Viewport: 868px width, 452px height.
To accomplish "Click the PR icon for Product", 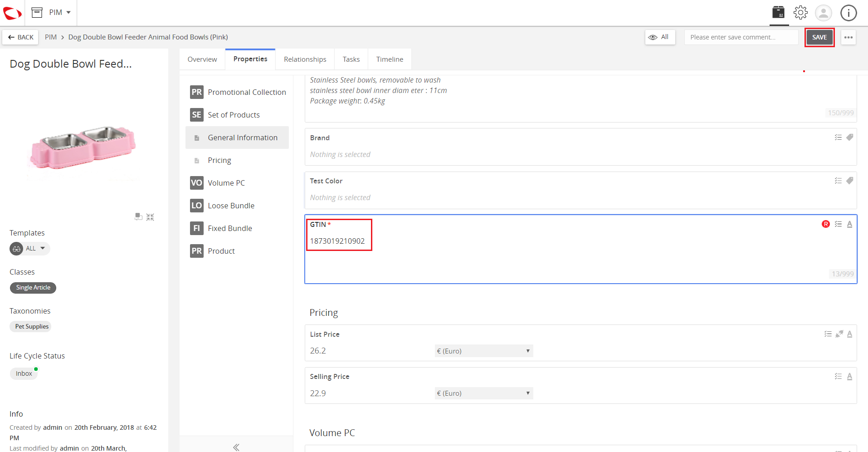I will (x=196, y=251).
